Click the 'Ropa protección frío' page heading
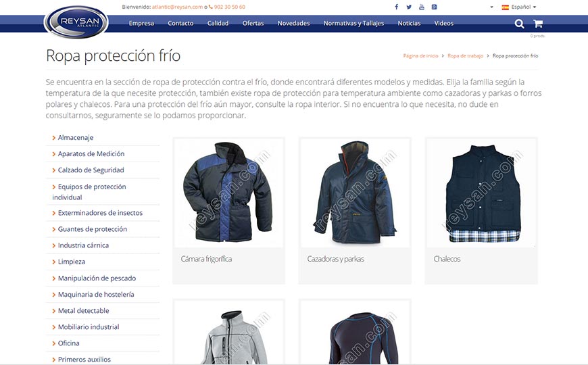This screenshot has width=588, height=365. coord(114,55)
